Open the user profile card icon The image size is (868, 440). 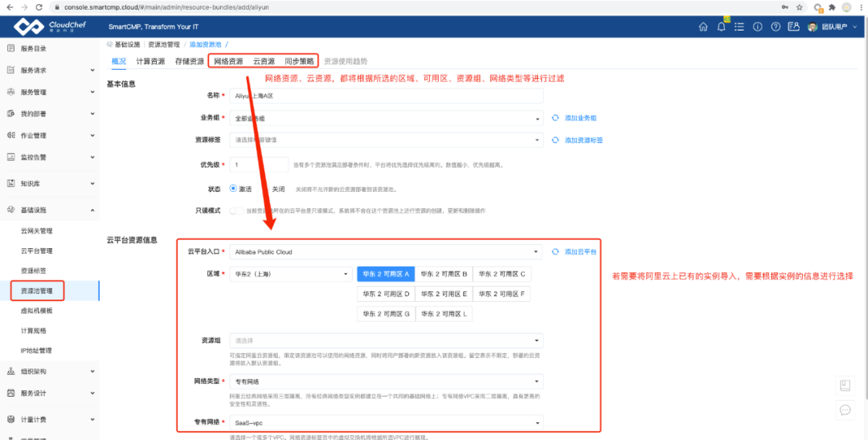coord(794,26)
